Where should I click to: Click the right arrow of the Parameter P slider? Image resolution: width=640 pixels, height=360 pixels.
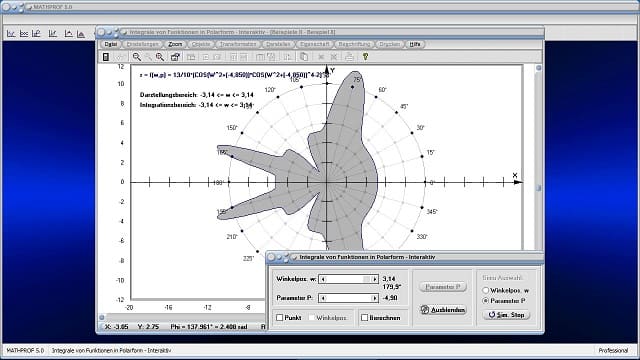click(x=374, y=298)
